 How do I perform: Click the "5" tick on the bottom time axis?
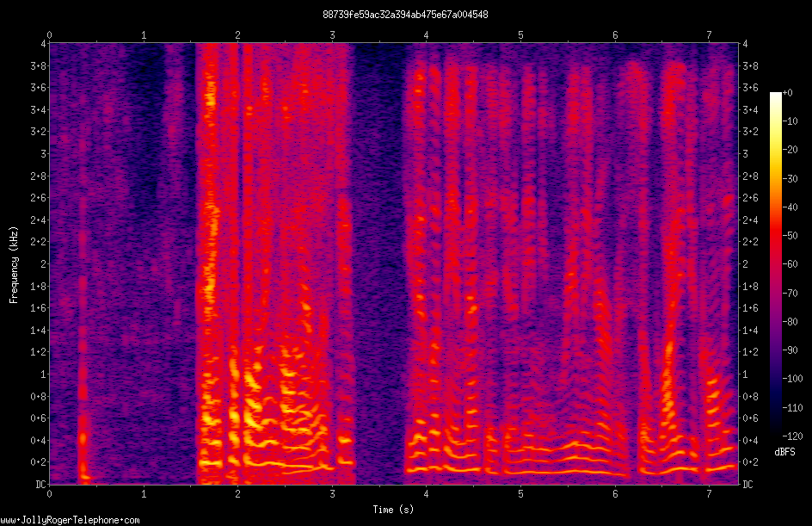click(520, 494)
